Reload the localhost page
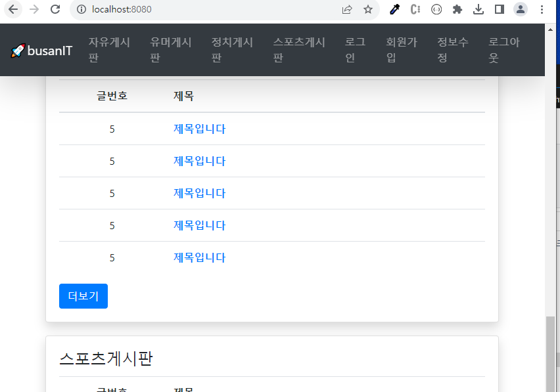560x392 pixels. click(x=55, y=9)
